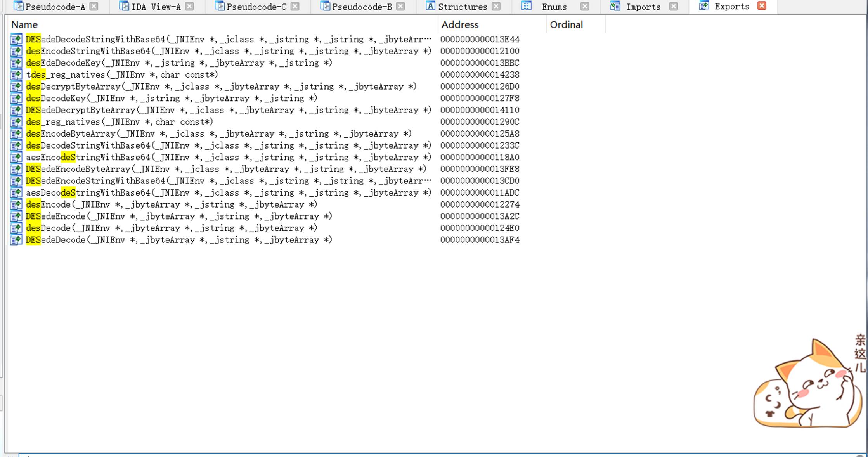The width and height of the screenshot is (868, 457).
Task: Click address 0000000000013E44
Action: 480,39
